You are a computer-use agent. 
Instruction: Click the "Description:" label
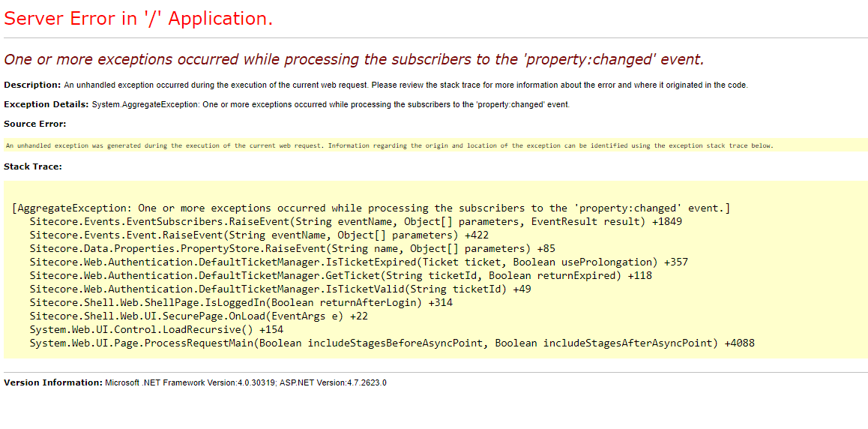(x=32, y=85)
